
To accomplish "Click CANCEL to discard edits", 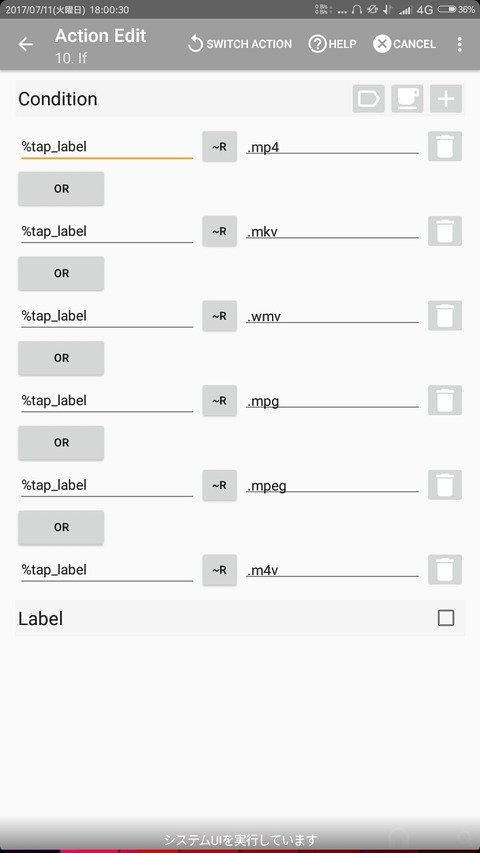I will point(404,44).
